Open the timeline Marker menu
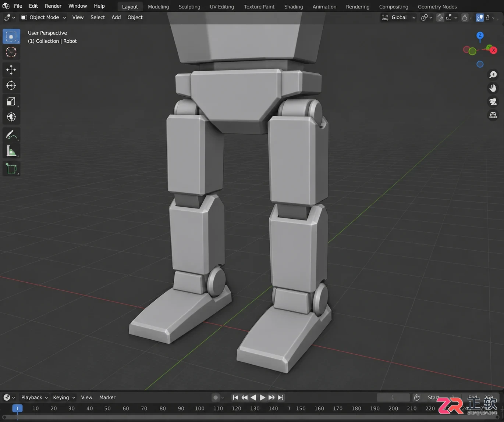Viewport: 504px width, 422px height. [107, 397]
